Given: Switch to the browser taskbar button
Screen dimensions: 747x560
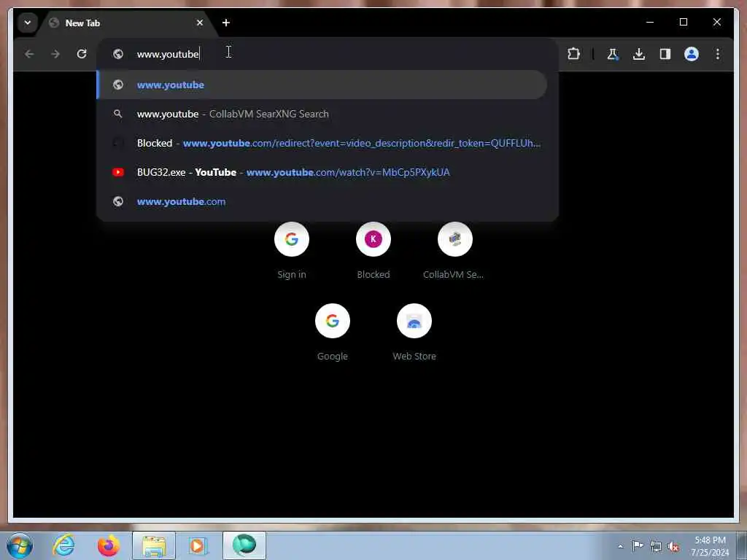Looking at the screenshot, I should tap(244, 545).
